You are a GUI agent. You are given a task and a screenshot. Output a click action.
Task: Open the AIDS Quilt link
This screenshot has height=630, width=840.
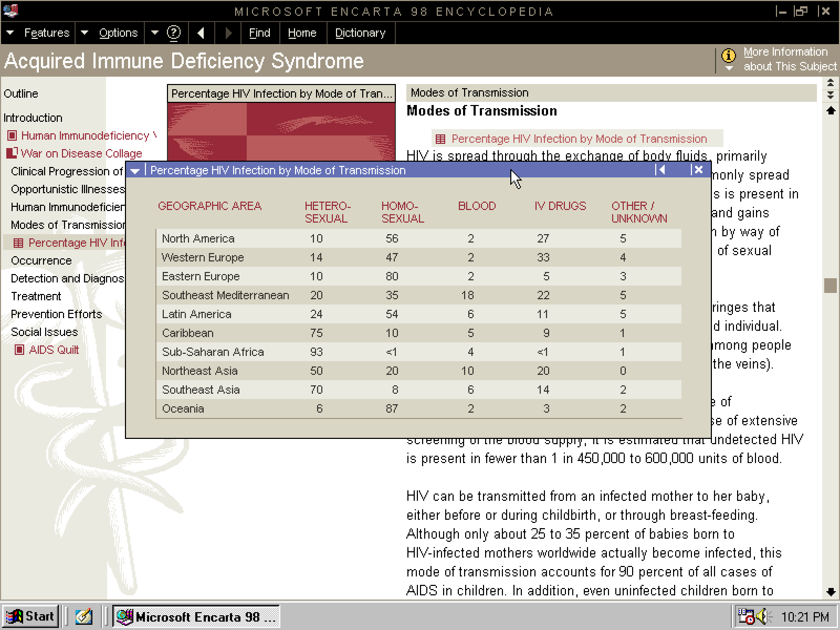[x=54, y=350]
